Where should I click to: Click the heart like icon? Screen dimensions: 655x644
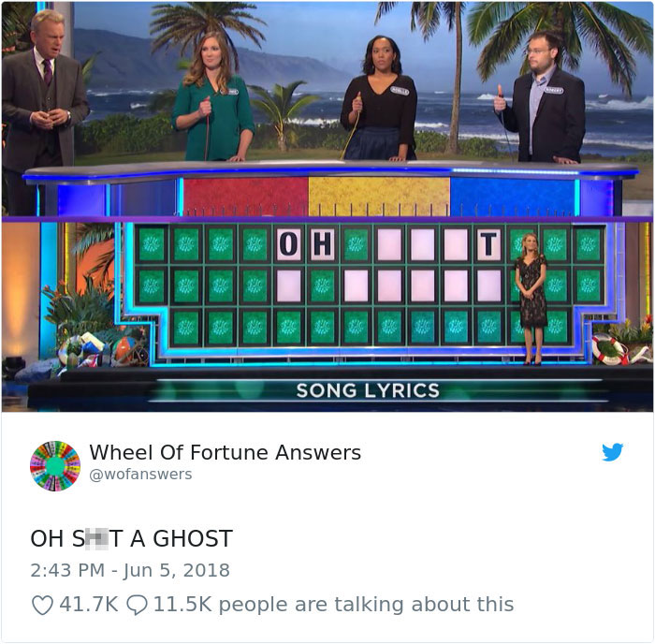click(x=43, y=605)
